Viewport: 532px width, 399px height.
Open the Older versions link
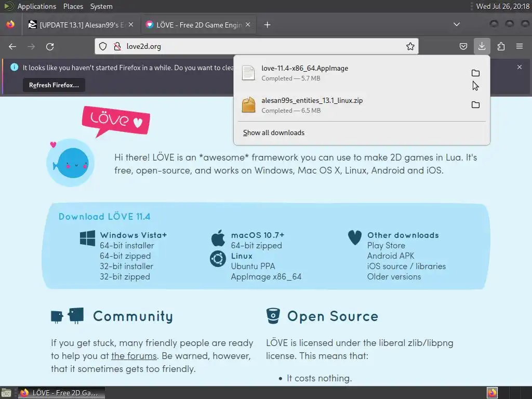click(394, 277)
